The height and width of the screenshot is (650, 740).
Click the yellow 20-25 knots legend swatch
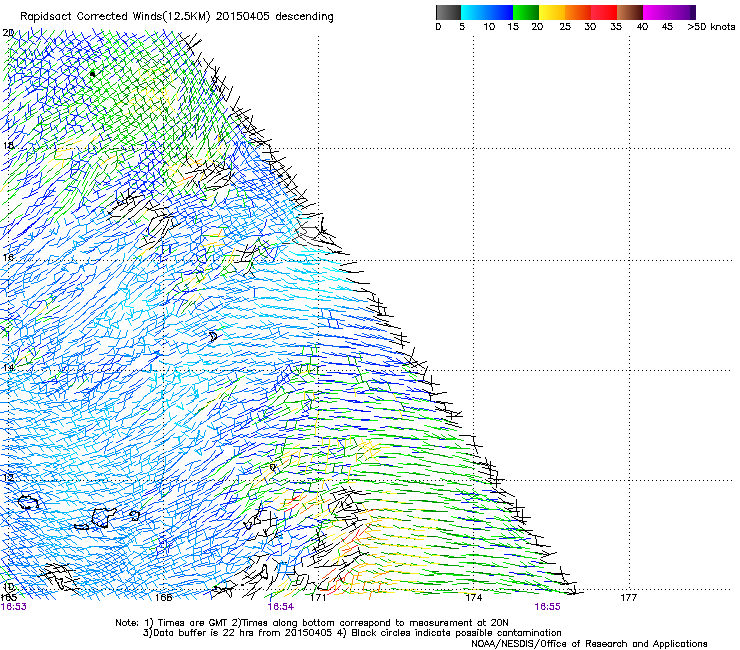[x=552, y=12]
